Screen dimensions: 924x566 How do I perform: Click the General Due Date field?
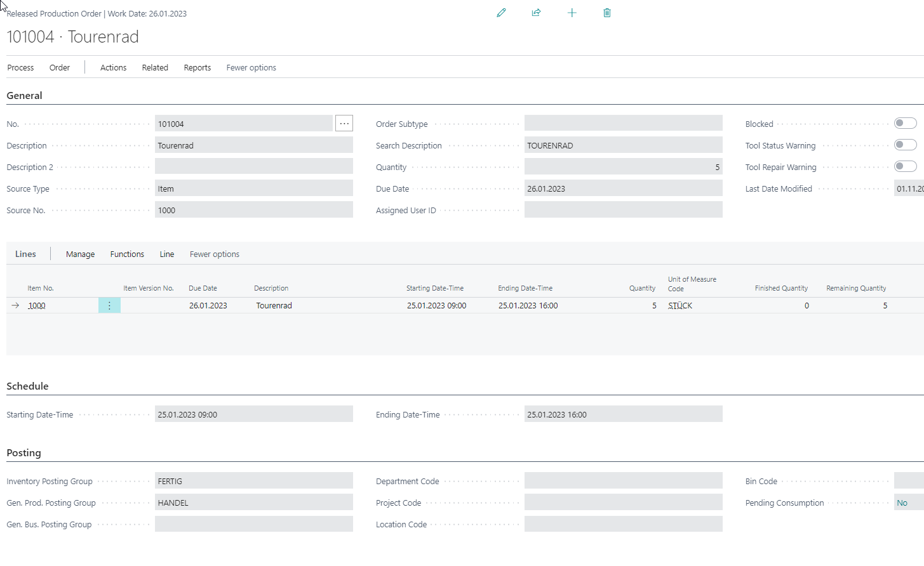point(624,188)
